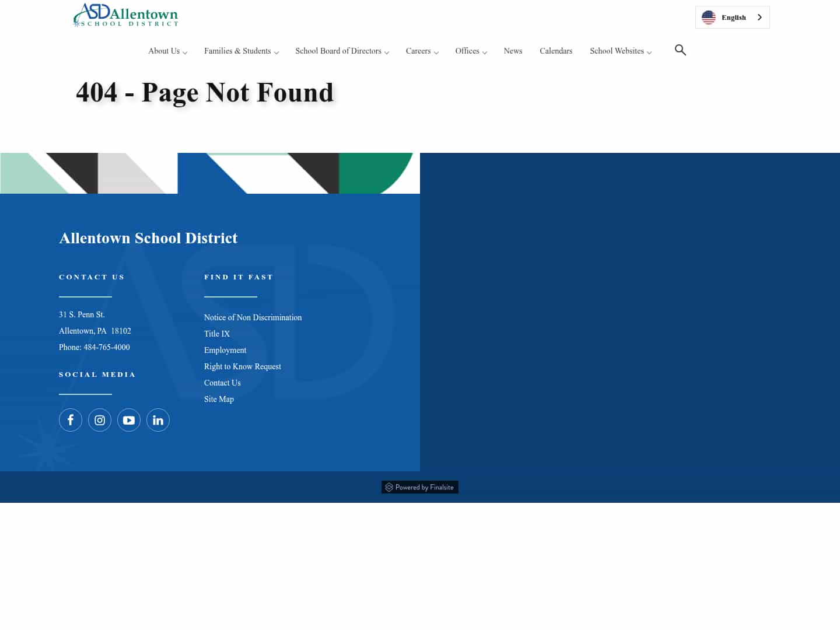The image size is (840, 630).
Task: Click the Powered by Finalsite badge
Action: [x=419, y=487]
